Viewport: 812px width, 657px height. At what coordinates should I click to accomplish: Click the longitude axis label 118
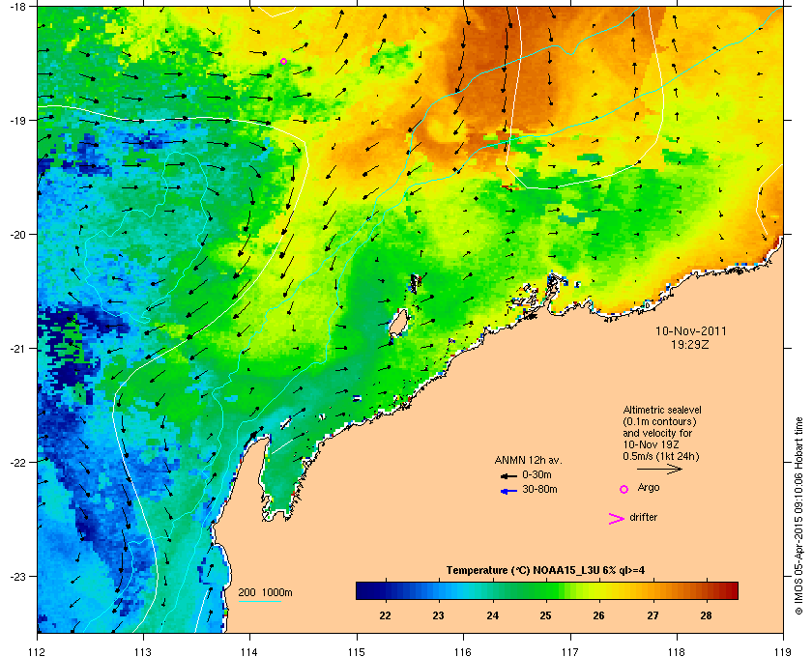[x=677, y=652]
